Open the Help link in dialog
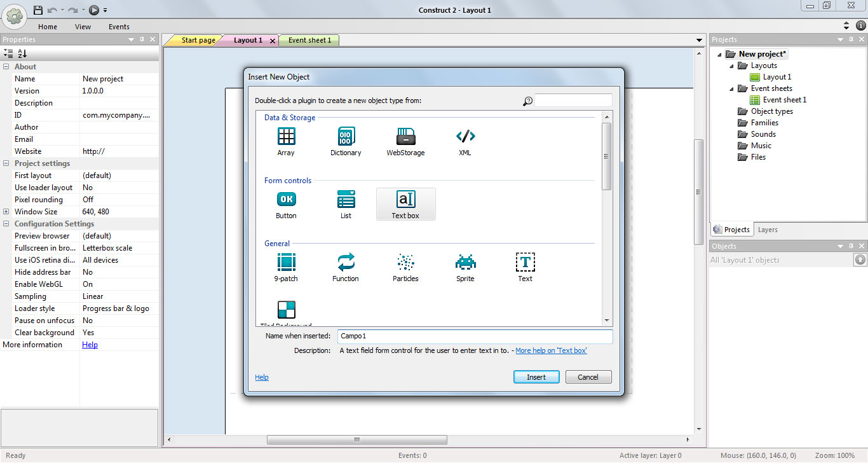Image resolution: width=868 pixels, height=463 pixels. pyautogui.click(x=262, y=377)
